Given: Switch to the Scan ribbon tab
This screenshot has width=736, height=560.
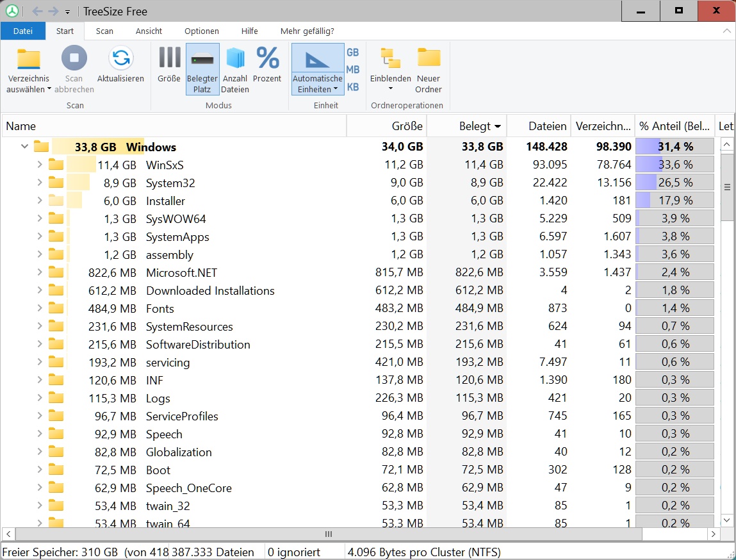Looking at the screenshot, I should pos(104,31).
